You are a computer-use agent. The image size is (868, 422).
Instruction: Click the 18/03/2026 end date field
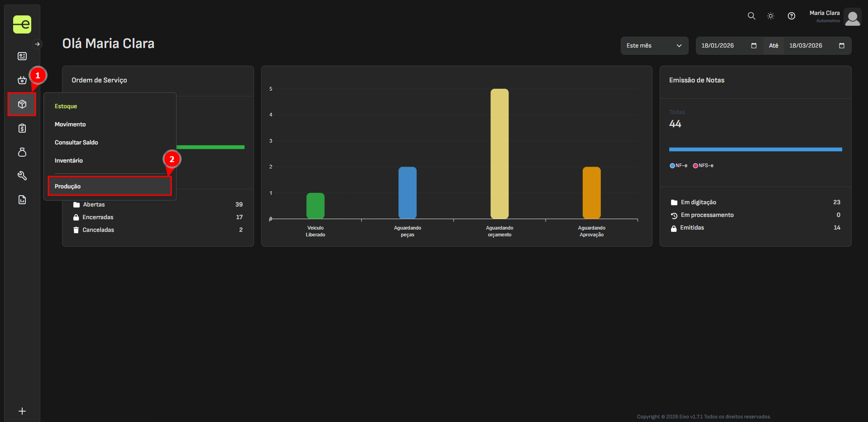point(806,46)
